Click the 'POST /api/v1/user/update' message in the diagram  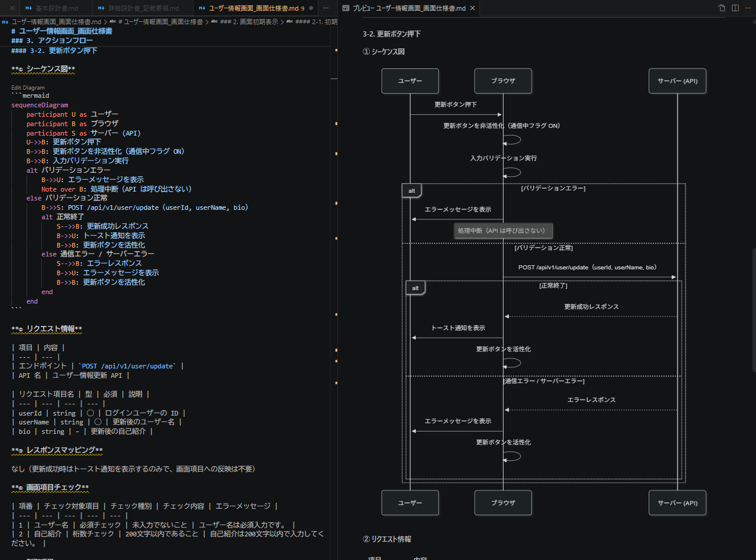click(x=589, y=268)
